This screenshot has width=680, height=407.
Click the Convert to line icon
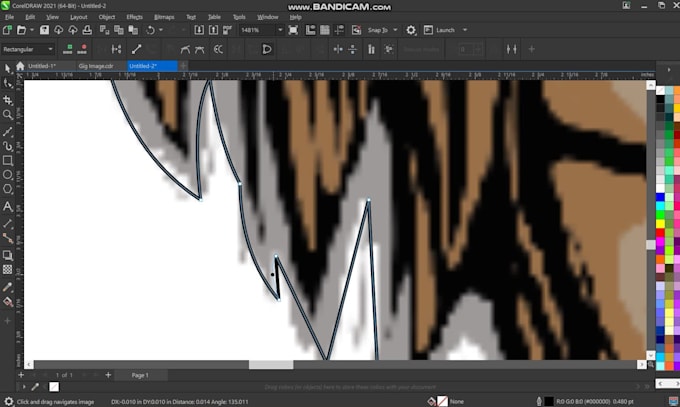(137, 49)
